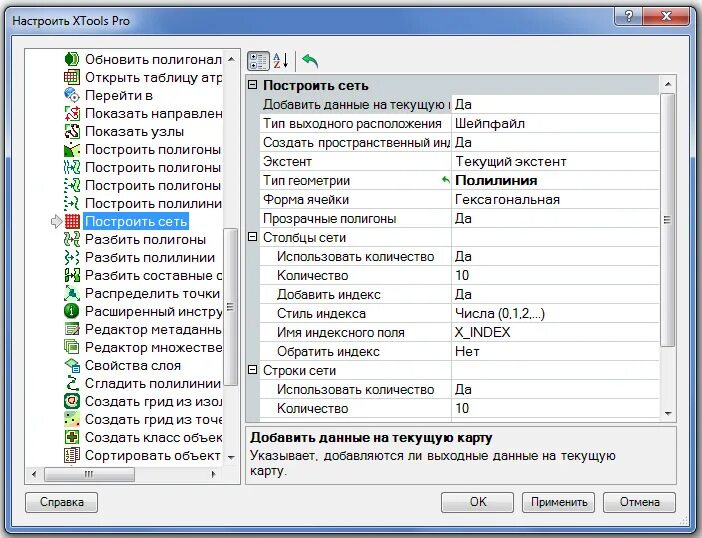Click the tools list vertical scroll thumb
702x538 pixels.
(231, 307)
